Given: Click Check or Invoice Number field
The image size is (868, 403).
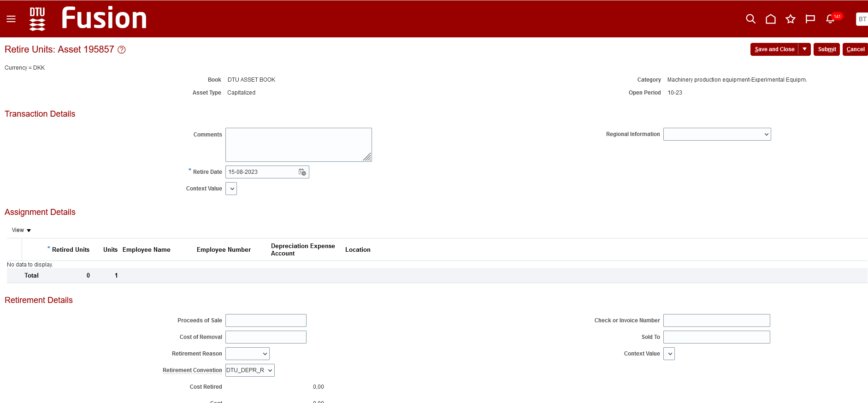Looking at the screenshot, I should coord(717,320).
